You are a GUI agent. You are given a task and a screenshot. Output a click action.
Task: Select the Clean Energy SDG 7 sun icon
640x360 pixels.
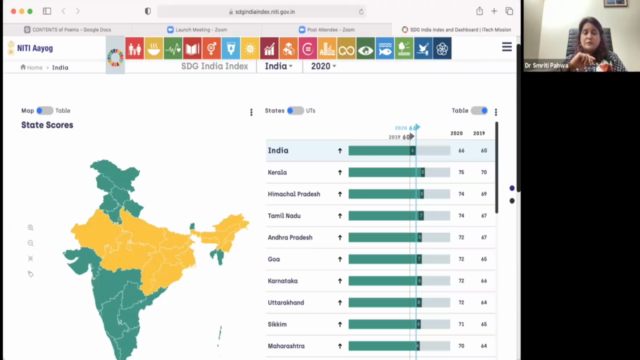coord(250,49)
